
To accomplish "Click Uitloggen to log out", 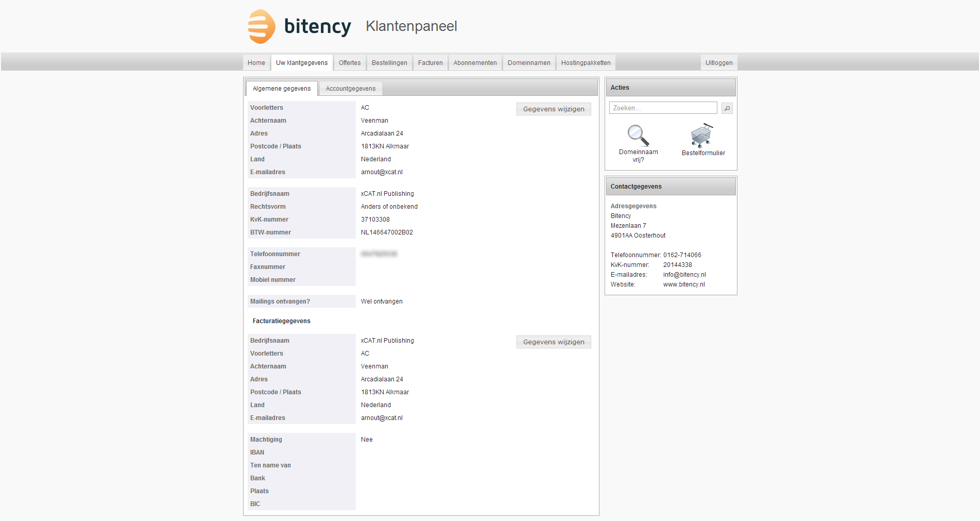I will pos(718,63).
